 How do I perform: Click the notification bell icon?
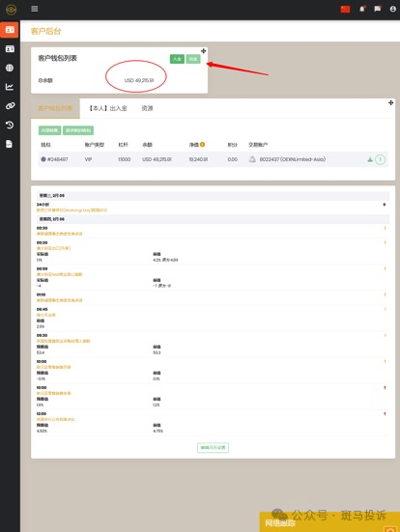pyautogui.click(x=362, y=9)
